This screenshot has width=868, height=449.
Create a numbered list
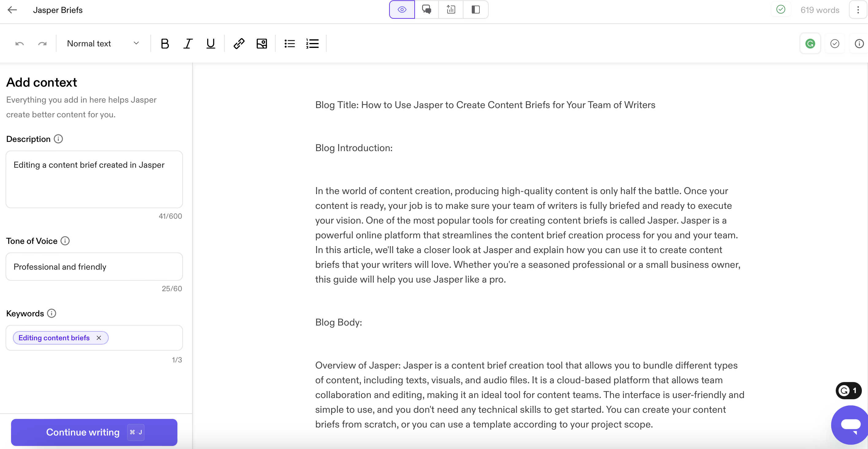pyautogui.click(x=312, y=44)
